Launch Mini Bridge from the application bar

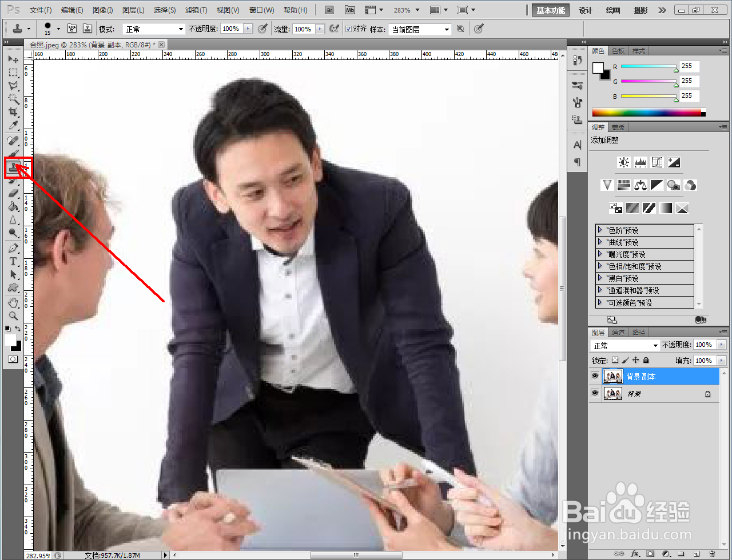tap(349, 10)
